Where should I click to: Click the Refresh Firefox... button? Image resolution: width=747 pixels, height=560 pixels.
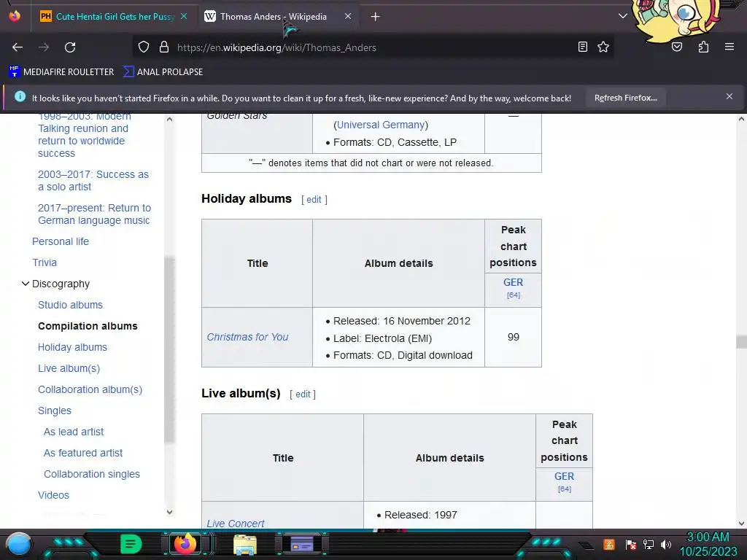(x=625, y=98)
